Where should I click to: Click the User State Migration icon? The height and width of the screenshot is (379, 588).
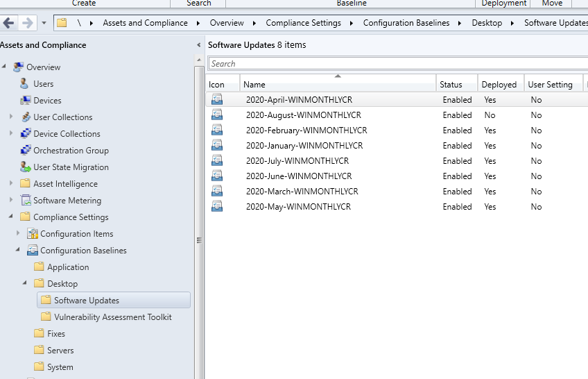coord(25,167)
